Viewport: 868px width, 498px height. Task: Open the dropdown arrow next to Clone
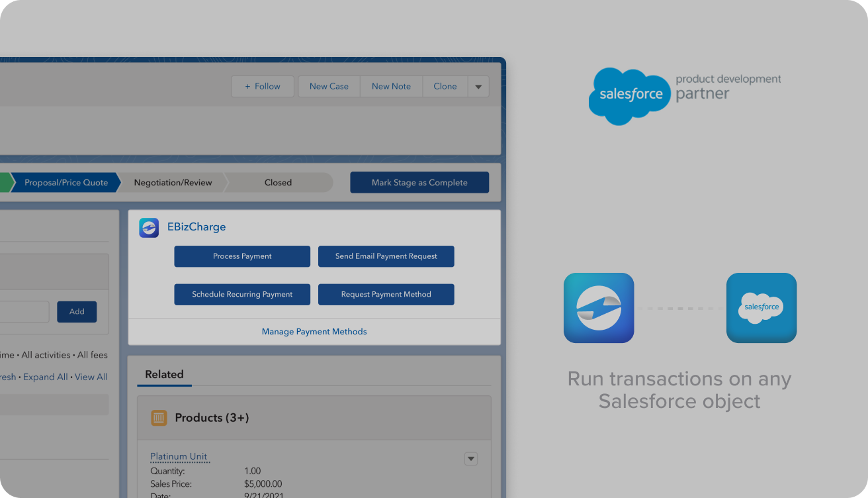tap(478, 86)
